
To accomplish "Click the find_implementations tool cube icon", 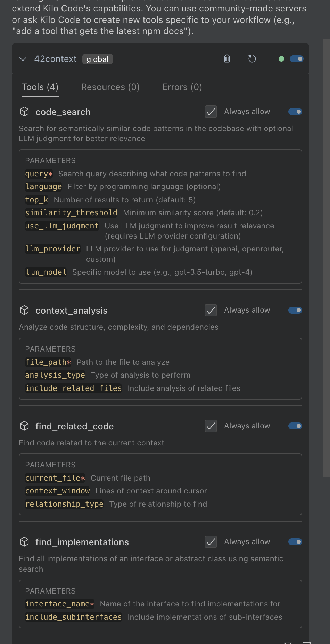I will [x=24, y=542].
